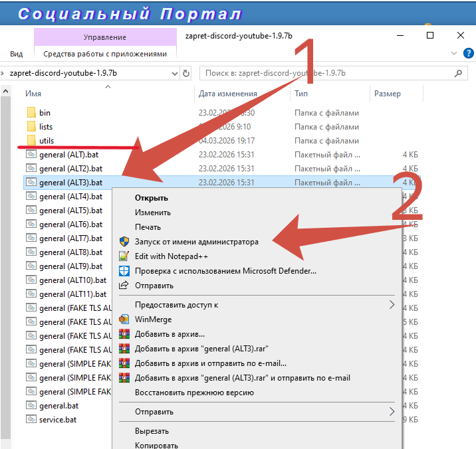Image resolution: width=476 pixels, height=449 pixels.
Task: Choose Добавить в архив и отправить по e-mail...
Action: tap(211, 363)
